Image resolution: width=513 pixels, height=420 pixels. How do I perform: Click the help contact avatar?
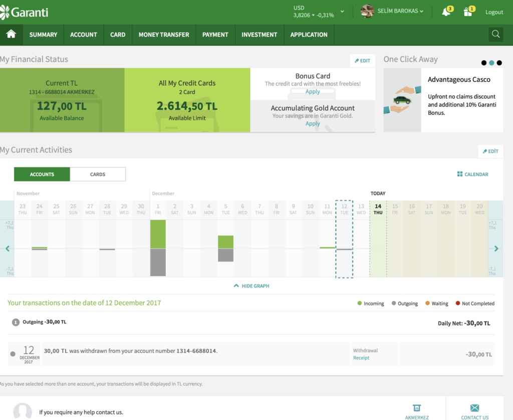click(x=23, y=411)
